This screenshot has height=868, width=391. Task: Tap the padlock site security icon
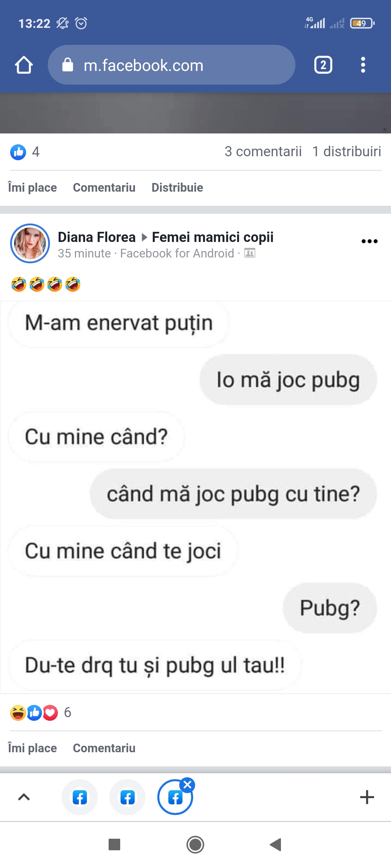coord(68,65)
